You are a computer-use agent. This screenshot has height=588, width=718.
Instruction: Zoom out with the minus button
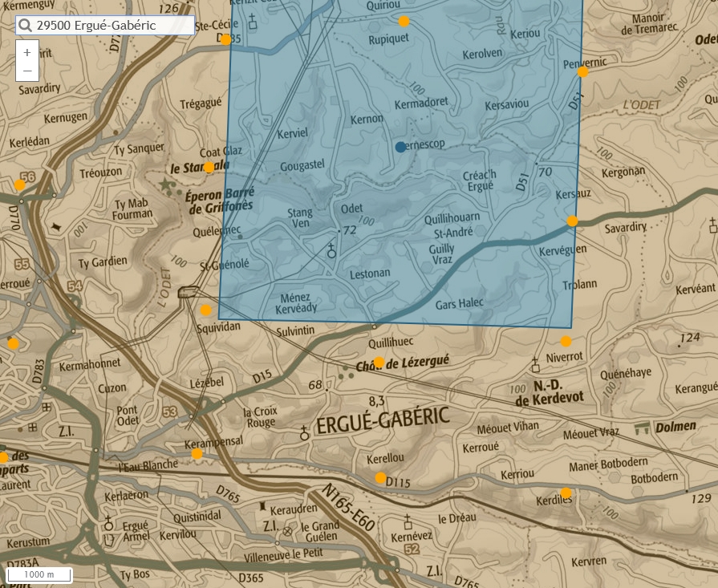pyautogui.click(x=27, y=71)
